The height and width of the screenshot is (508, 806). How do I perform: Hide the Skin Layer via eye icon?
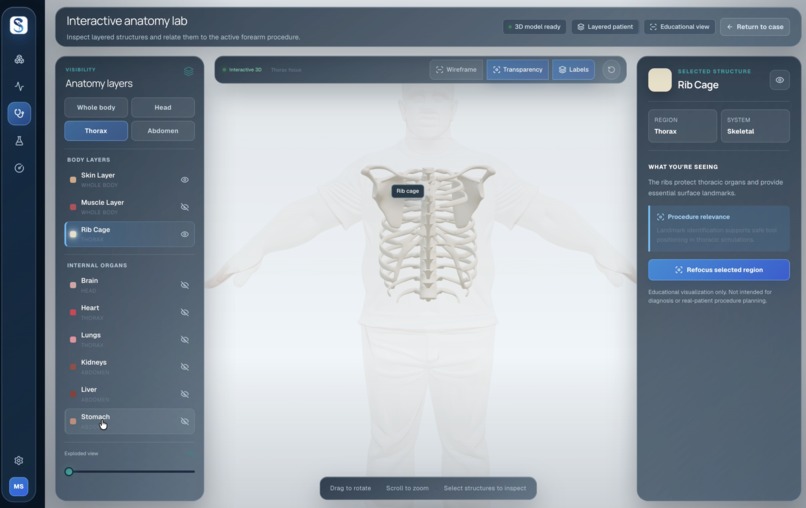185,180
